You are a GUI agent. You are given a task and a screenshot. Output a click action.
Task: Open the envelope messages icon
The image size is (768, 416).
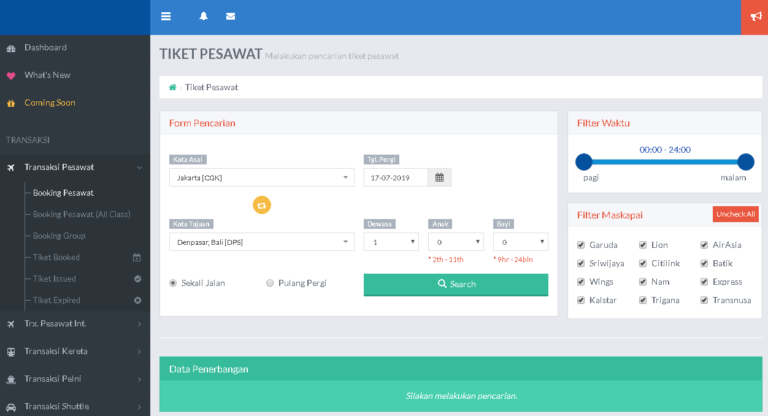tap(231, 16)
